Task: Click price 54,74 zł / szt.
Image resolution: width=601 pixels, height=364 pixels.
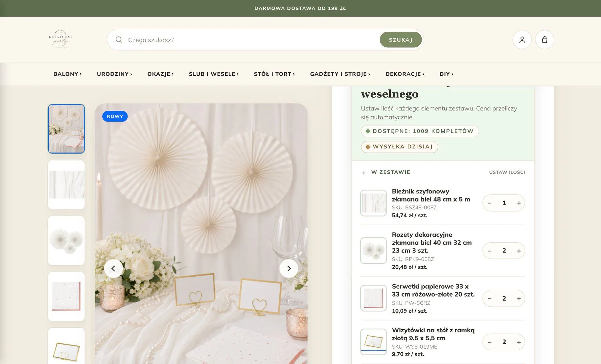Action: pyautogui.click(x=410, y=216)
